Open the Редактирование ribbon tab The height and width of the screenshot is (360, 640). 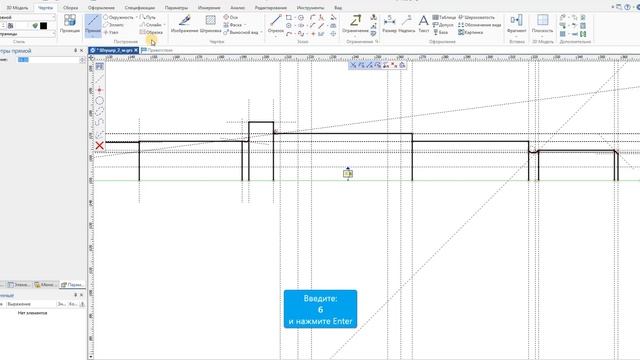pos(271,8)
